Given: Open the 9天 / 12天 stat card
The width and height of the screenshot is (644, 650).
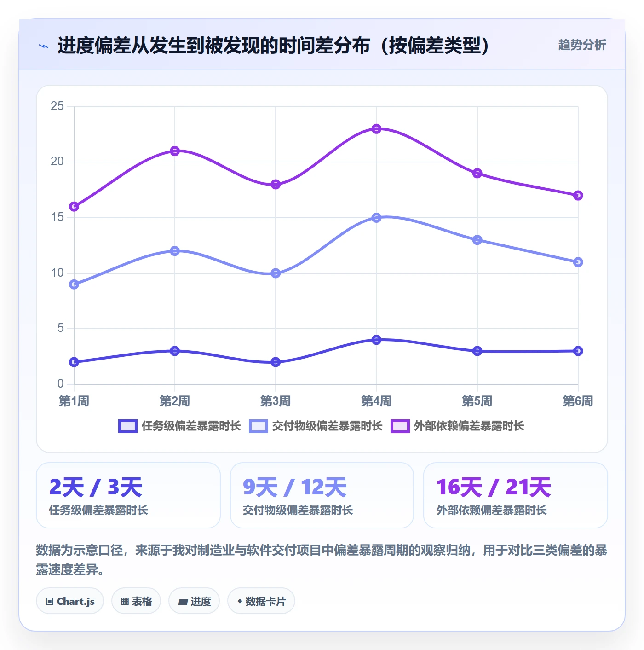Looking at the screenshot, I should click(x=322, y=495).
